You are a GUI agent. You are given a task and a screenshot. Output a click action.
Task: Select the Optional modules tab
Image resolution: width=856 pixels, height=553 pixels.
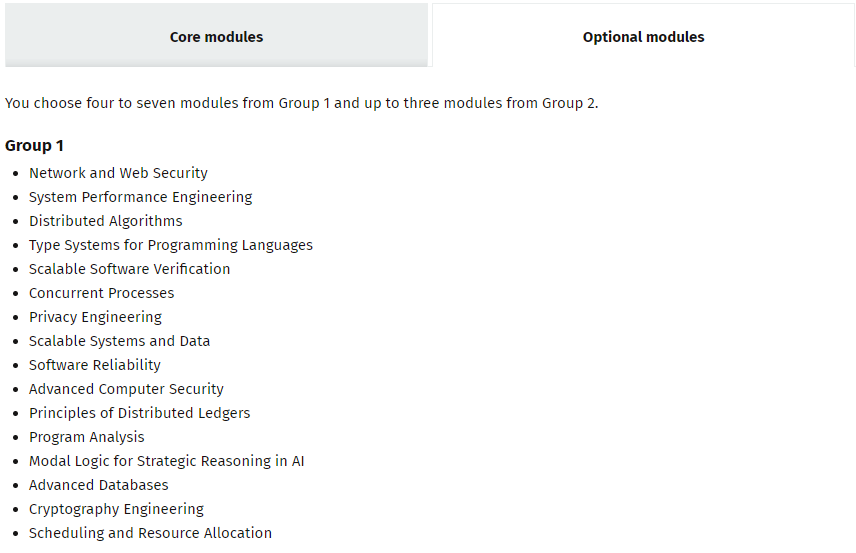pos(643,37)
